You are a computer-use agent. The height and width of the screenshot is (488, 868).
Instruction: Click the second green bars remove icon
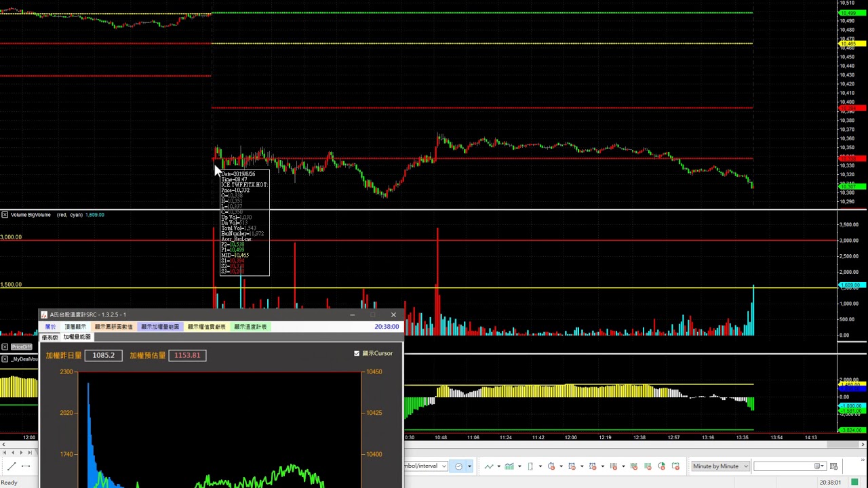[648, 466]
